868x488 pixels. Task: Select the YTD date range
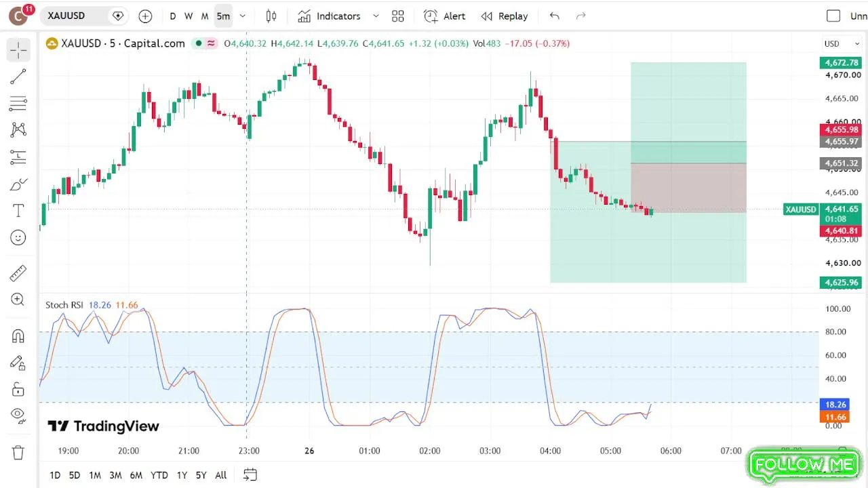(x=159, y=475)
